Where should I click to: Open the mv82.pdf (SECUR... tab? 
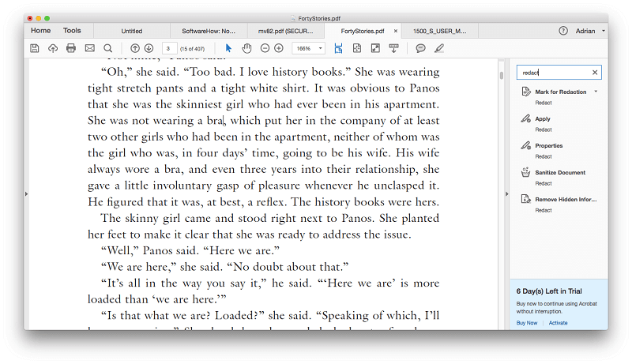coord(285,31)
